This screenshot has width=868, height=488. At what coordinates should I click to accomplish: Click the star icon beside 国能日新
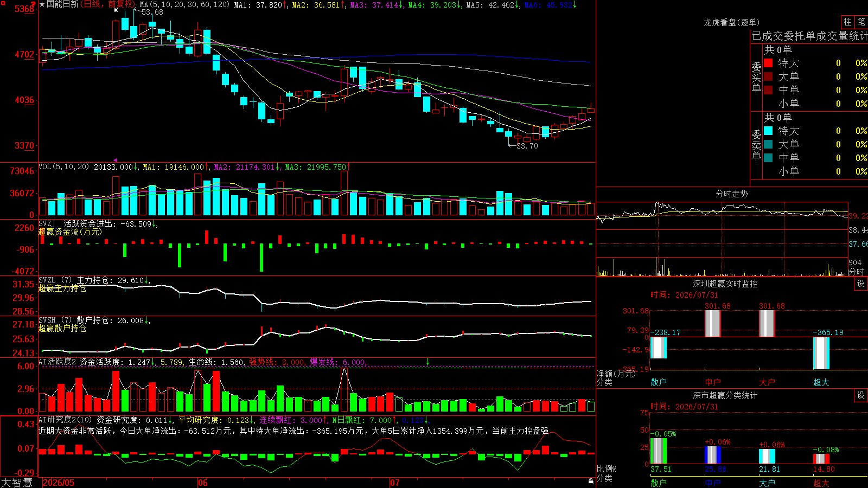pos(42,4)
